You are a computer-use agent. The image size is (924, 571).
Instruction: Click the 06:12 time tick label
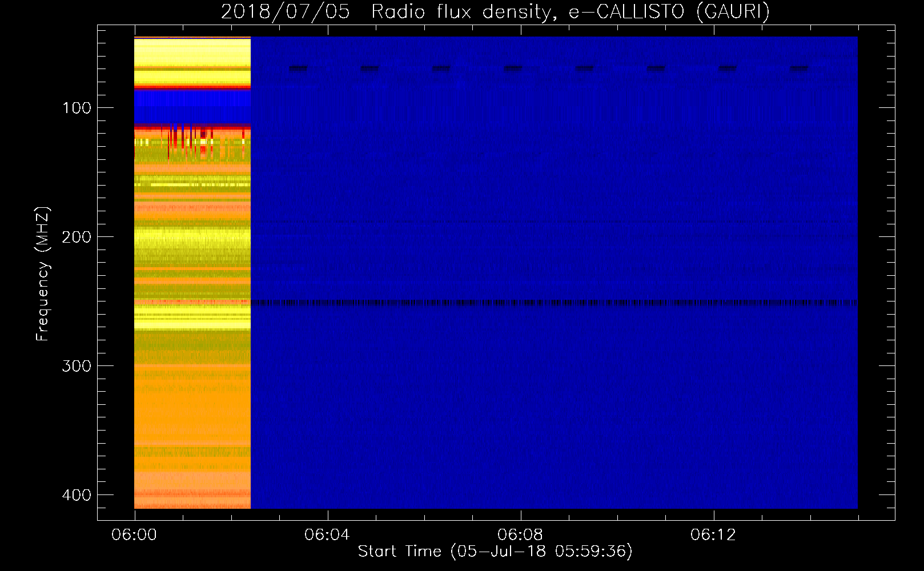tap(713, 535)
